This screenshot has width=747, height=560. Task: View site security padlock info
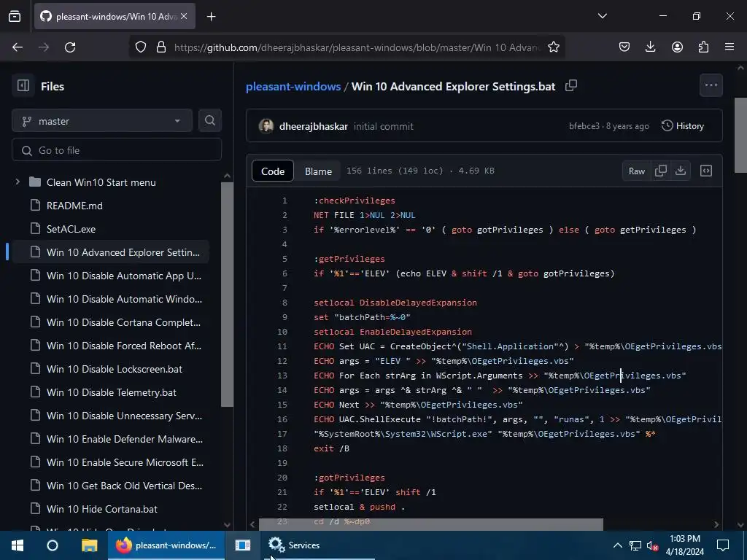161,47
